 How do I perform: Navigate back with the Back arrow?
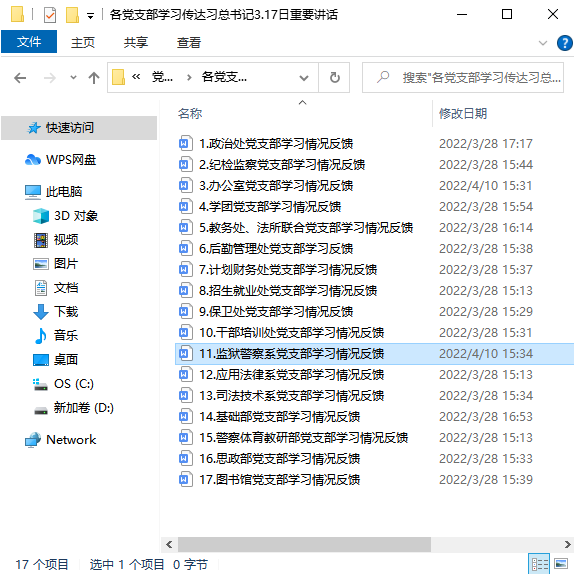20,78
